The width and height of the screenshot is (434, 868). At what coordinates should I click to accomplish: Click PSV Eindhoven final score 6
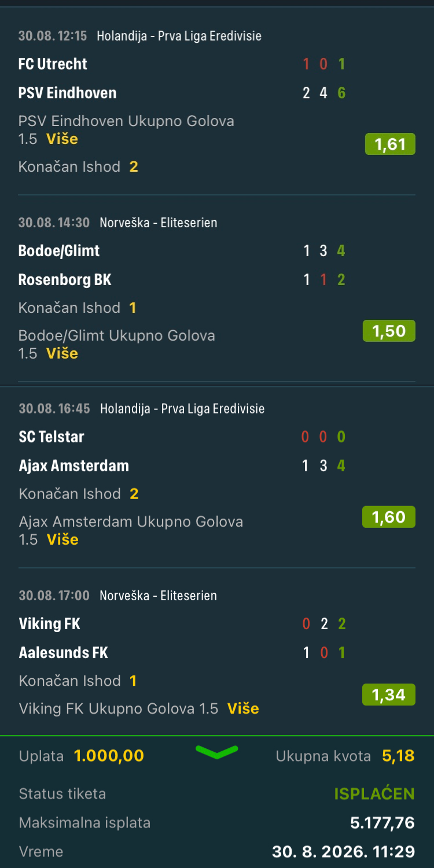tap(341, 93)
